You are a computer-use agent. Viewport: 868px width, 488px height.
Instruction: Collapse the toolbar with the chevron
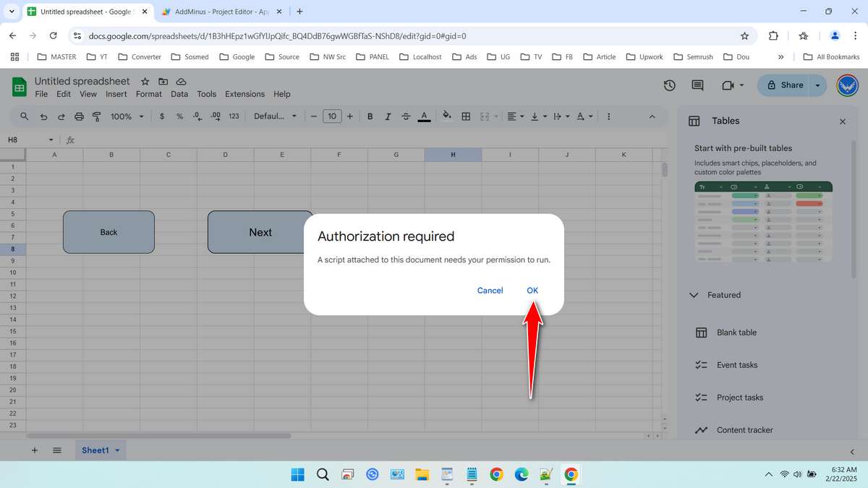pos(652,116)
